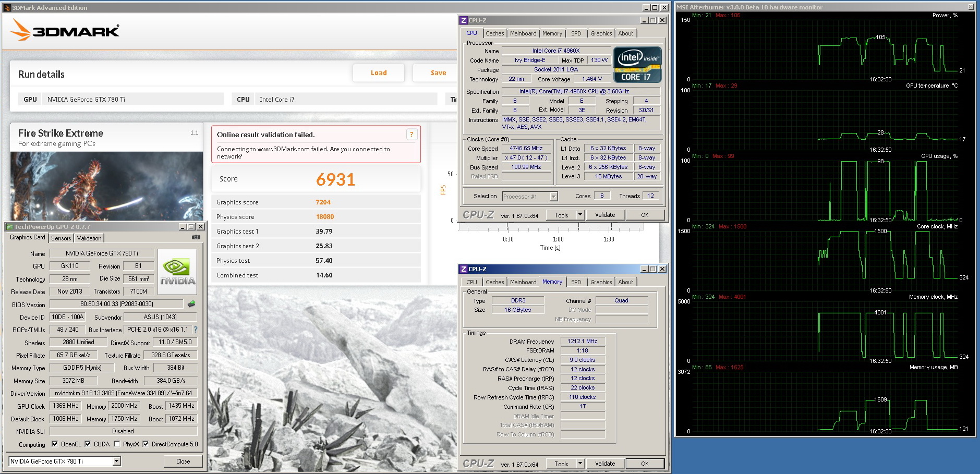The height and width of the screenshot is (474, 980).
Task: Toggle the DirectCompute 5.0 checkbox
Action: [146, 444]
